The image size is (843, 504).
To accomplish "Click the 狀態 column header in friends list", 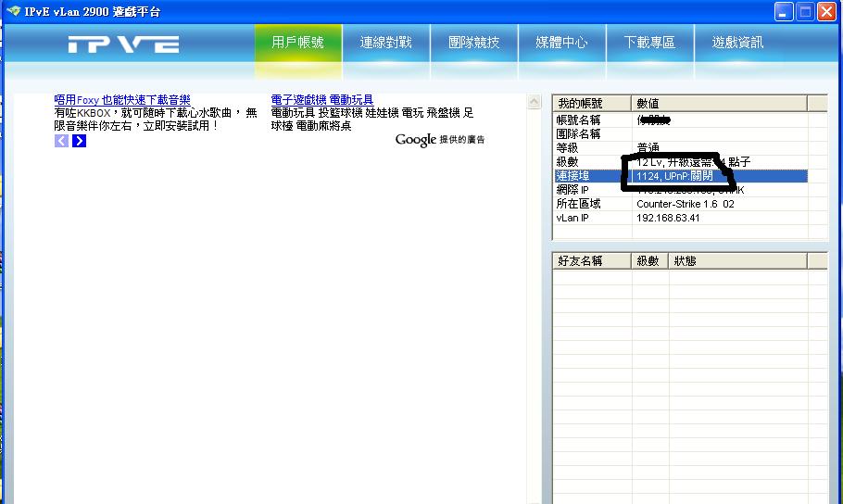I will pos(686,261).
